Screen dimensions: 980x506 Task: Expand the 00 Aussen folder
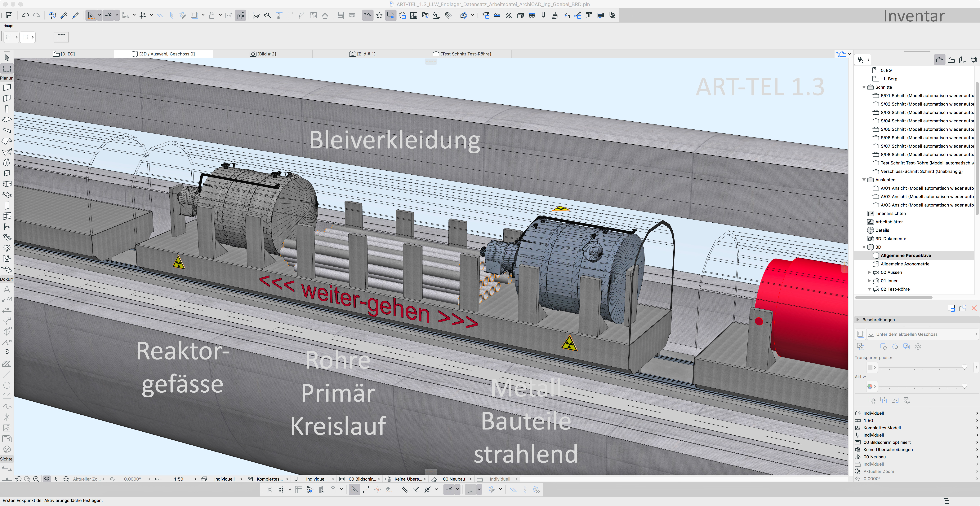click(x=869, y=272)
